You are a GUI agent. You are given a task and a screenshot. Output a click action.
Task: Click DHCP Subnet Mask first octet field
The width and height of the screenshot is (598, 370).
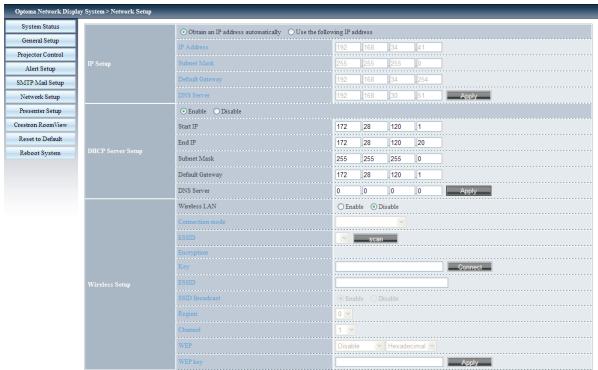[x=348, y=159]
